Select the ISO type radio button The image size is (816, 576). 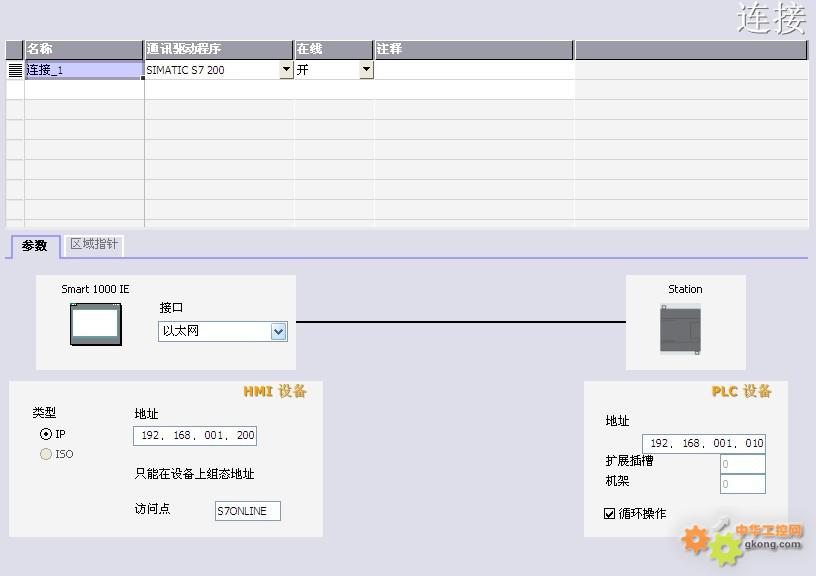coord(46,454)
